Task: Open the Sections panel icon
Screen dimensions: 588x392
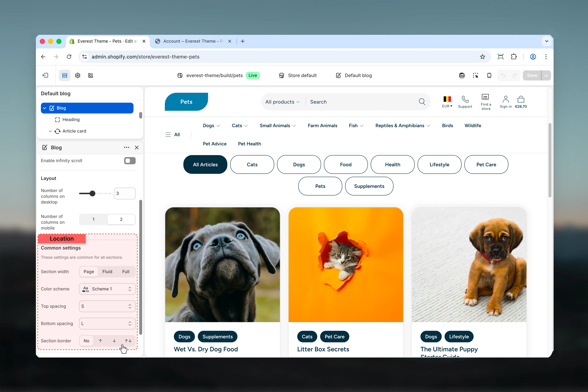Action: click(x=65, y=75)
